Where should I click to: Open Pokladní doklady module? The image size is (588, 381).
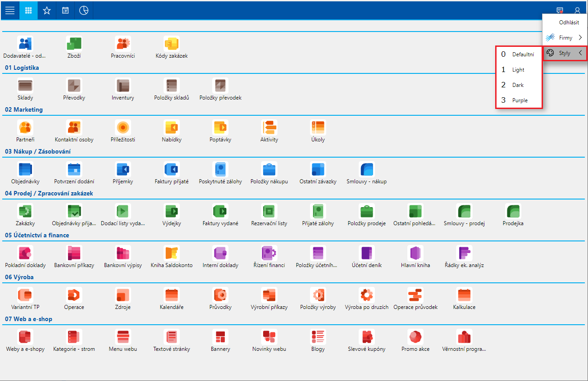pyautogui.click(x=25, y=256)
